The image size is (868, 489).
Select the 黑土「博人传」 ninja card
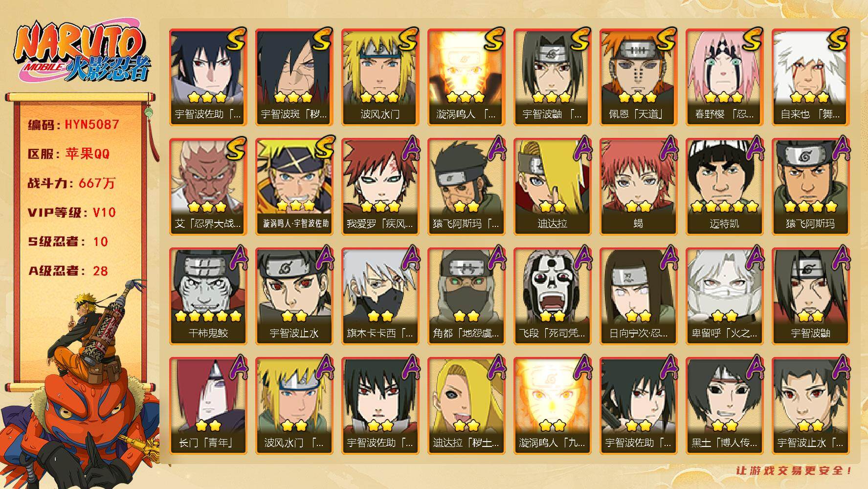click(x=724, y=406)
